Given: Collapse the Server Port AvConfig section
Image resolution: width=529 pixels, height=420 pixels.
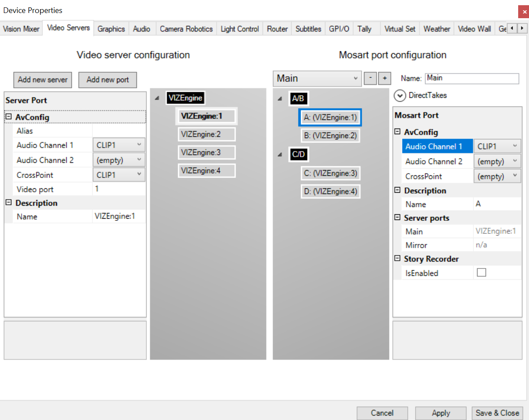Looking at the screenshot, I should point(9,117).
